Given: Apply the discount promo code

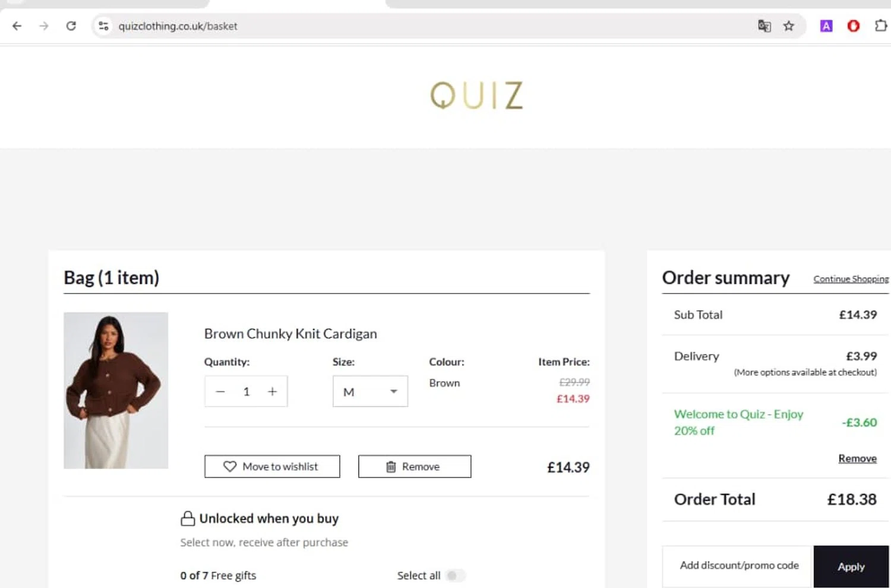Looking at the screenshot, I should pos(851,567).
